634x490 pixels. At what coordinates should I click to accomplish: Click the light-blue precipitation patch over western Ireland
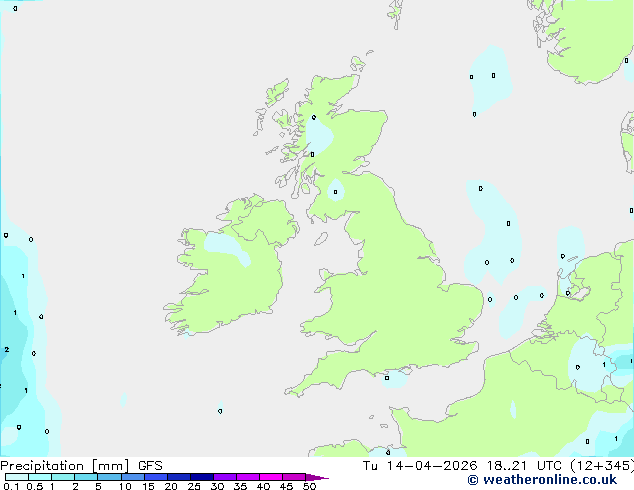pyautogui.click(x=226, y=247)
